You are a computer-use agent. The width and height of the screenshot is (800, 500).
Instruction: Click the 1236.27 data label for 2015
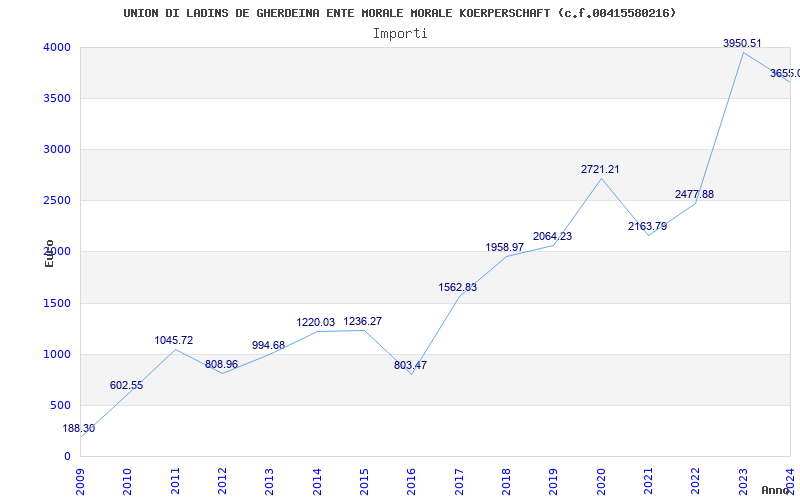pyautogui.click(x=362, y=321)
